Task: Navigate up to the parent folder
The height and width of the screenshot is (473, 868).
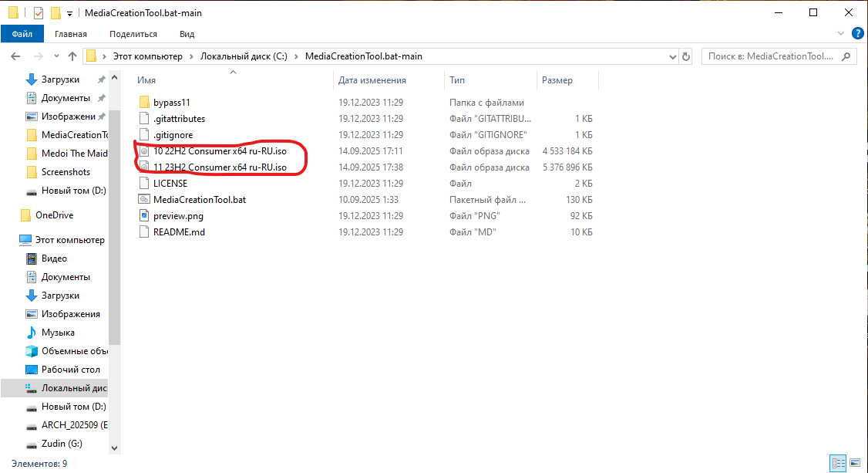Action: (x=72, y=56)
